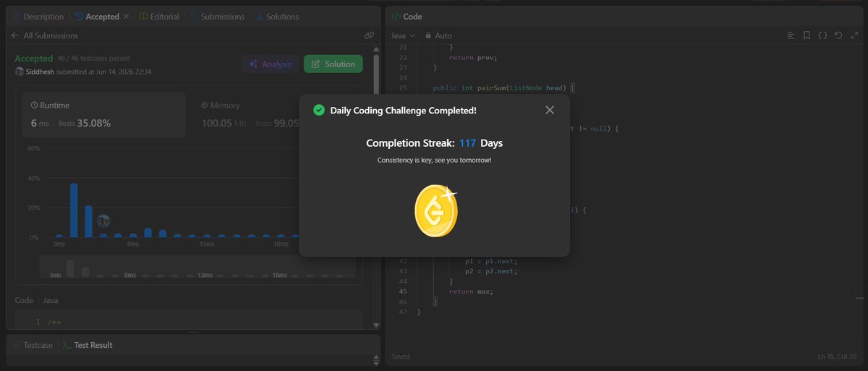Click the curly braces icon in editor
The image size is (868, 371).
point(822,35)
